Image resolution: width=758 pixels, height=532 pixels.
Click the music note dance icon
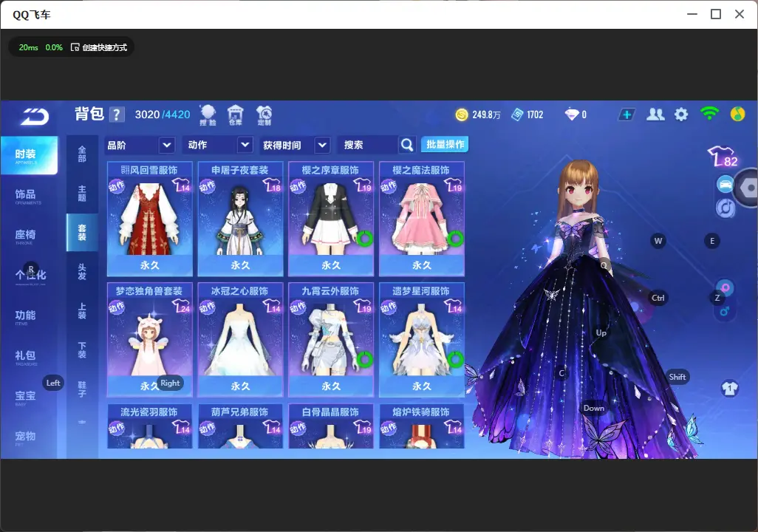tap(725, 208)
